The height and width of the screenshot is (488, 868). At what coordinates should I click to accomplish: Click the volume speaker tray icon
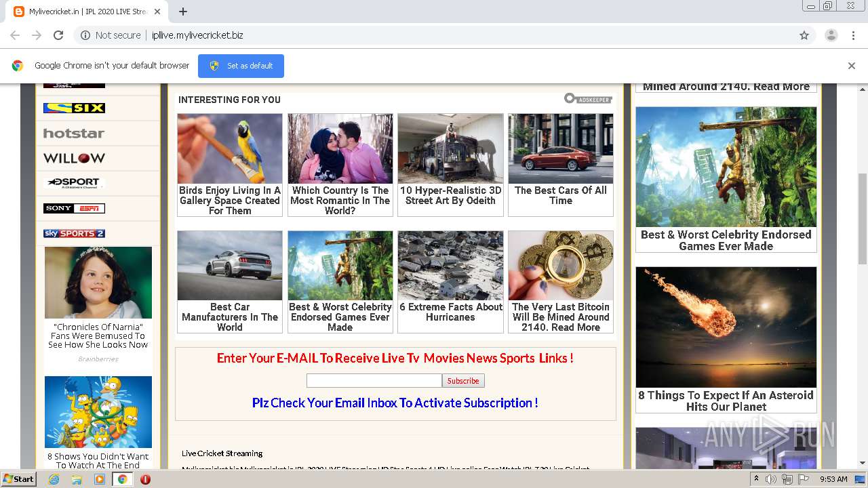coord(771,479)
